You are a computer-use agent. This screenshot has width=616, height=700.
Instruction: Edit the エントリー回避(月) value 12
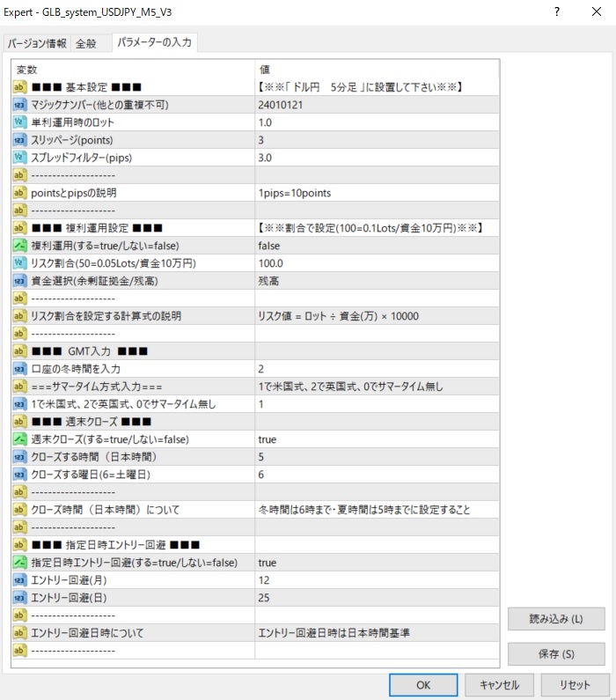377,580
